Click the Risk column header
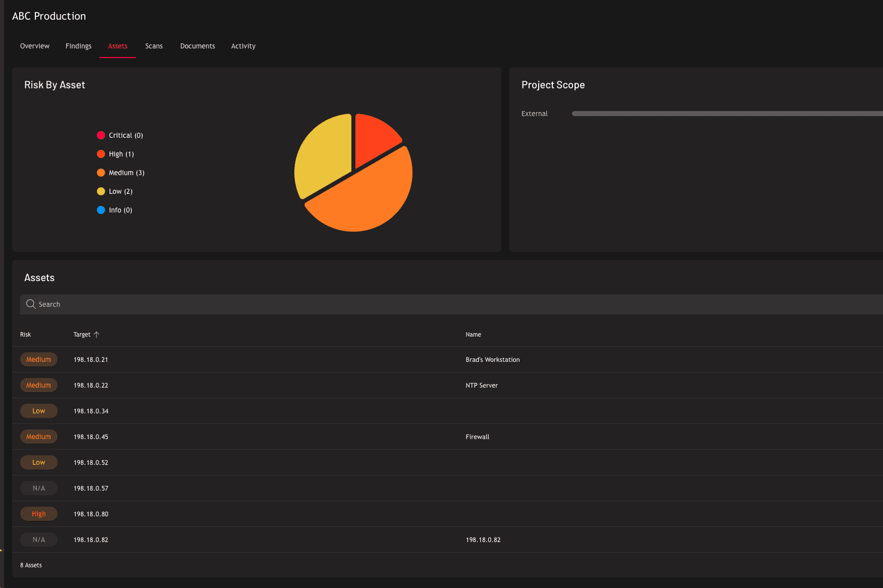Viewport: 883px width, 588px height. (25, 334)
